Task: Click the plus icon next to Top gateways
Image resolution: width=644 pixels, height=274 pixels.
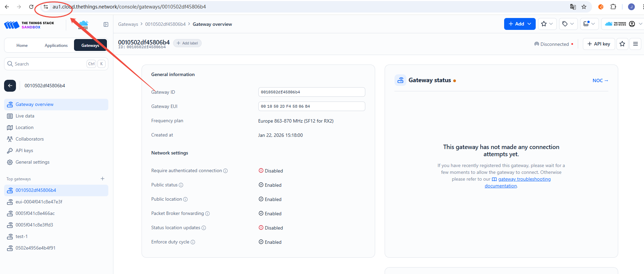Action: click(x=103, y=179)
